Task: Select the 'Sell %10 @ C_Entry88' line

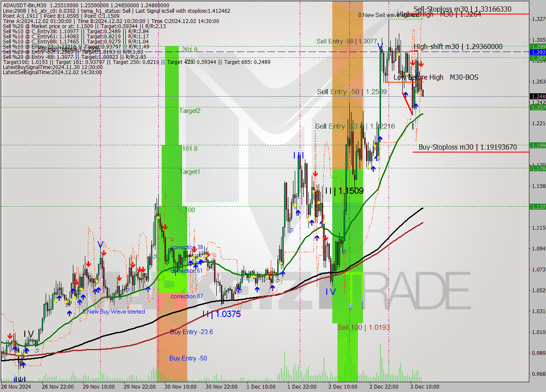Action: tap(75, 42)
